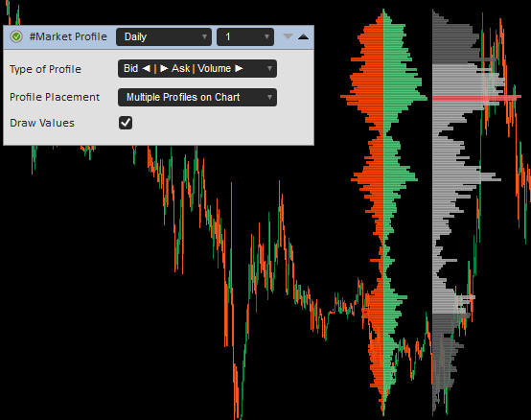
Task: Click the black up arrow in indicator header
Action: 303,36
